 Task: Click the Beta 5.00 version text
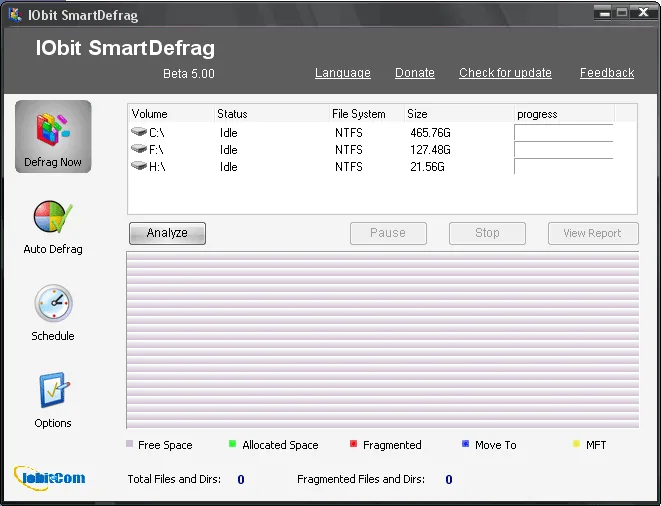coord(189,74)
